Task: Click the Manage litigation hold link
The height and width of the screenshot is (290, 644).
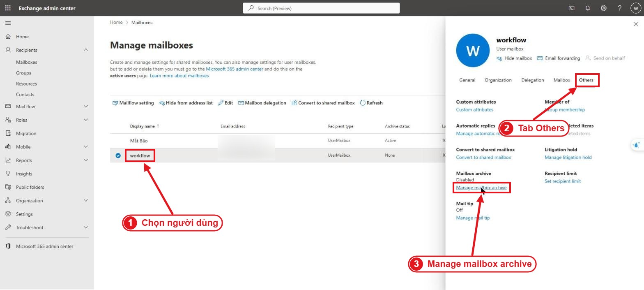Action: pos(568,158)
